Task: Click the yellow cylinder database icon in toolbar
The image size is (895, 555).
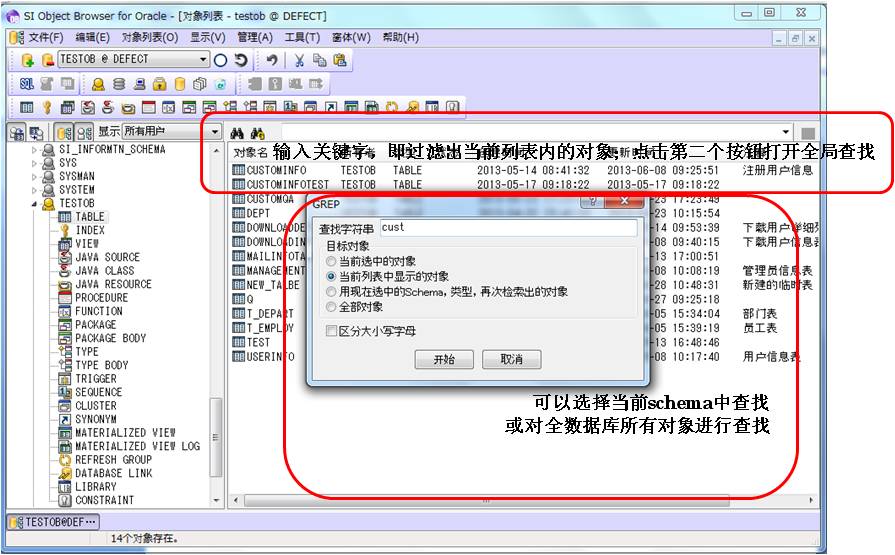Action: tap(180, 85)
